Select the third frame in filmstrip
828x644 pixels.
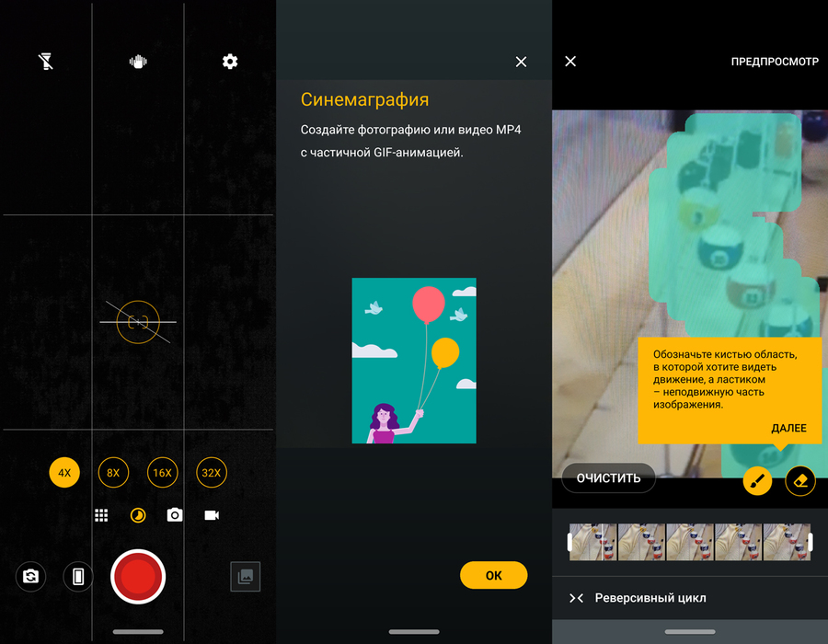(x=690, y=542)
